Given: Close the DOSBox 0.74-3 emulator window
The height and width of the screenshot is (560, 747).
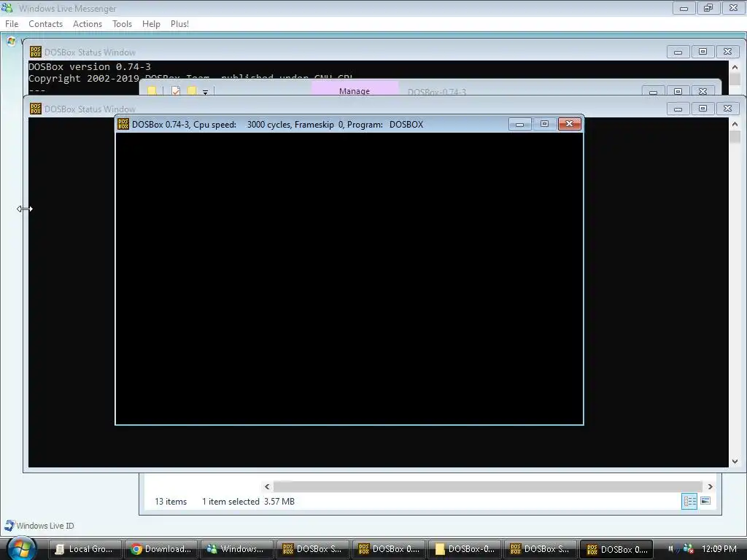Looking at the screenshot, I should coord(569,124).
